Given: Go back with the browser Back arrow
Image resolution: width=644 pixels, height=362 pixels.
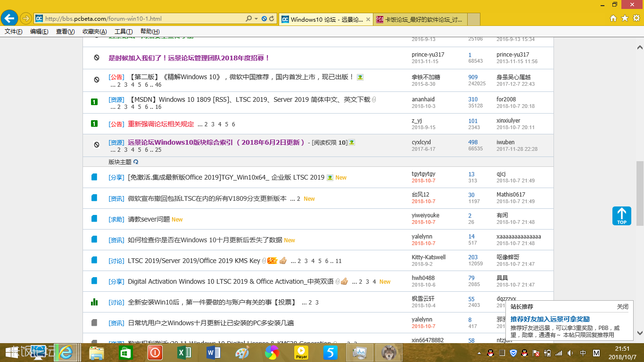Looking at the screenshot, I should click(x=9, y=18).
